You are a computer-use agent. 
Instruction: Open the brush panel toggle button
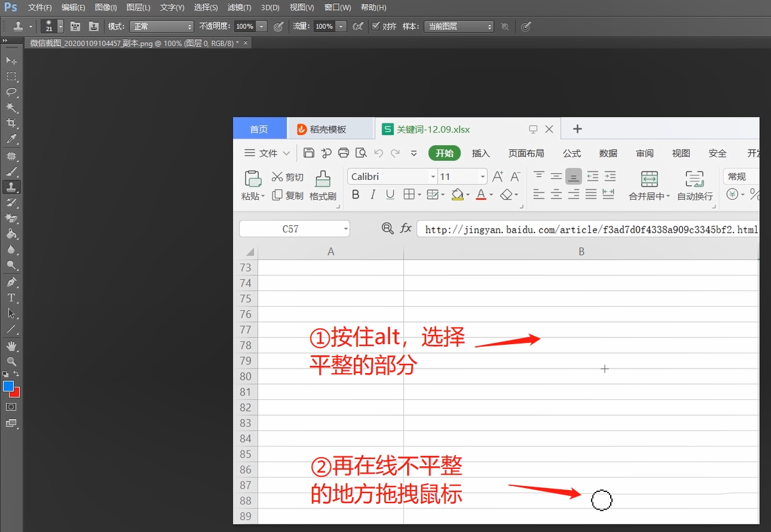point(75,26)
